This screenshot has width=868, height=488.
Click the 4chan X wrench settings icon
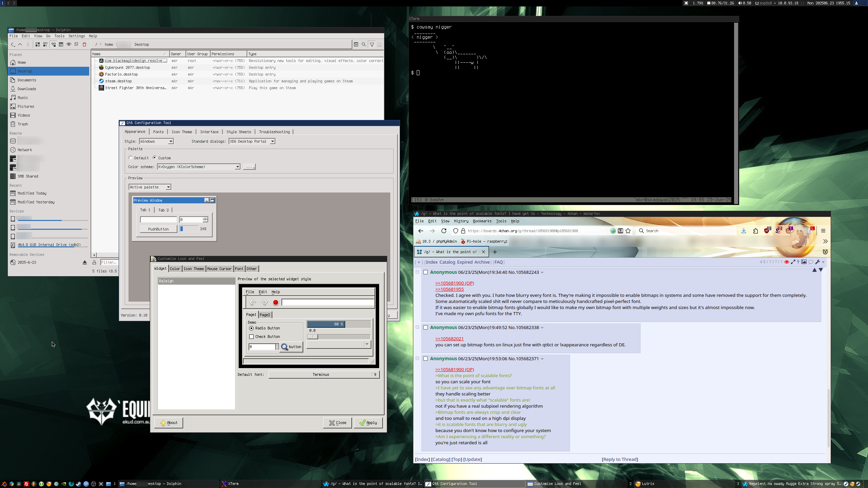point(817,262)
